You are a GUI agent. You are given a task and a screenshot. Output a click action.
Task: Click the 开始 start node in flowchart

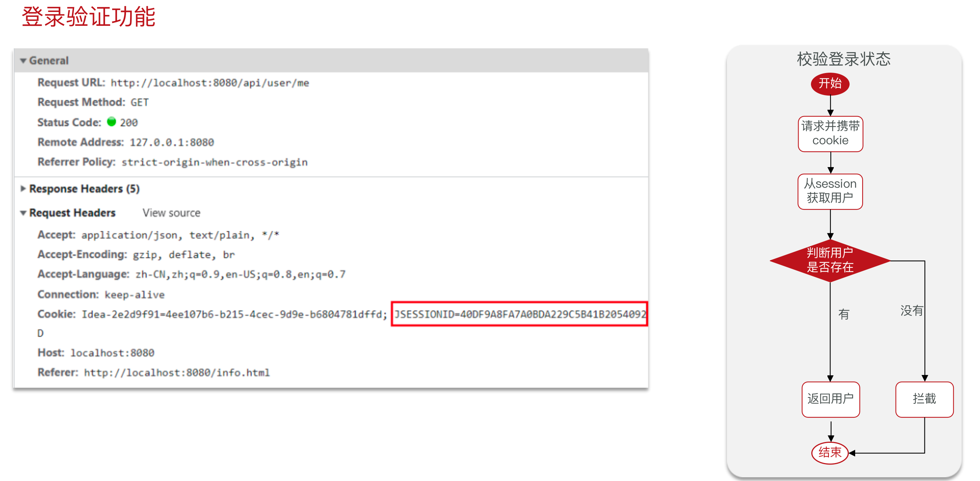(830, 84)
